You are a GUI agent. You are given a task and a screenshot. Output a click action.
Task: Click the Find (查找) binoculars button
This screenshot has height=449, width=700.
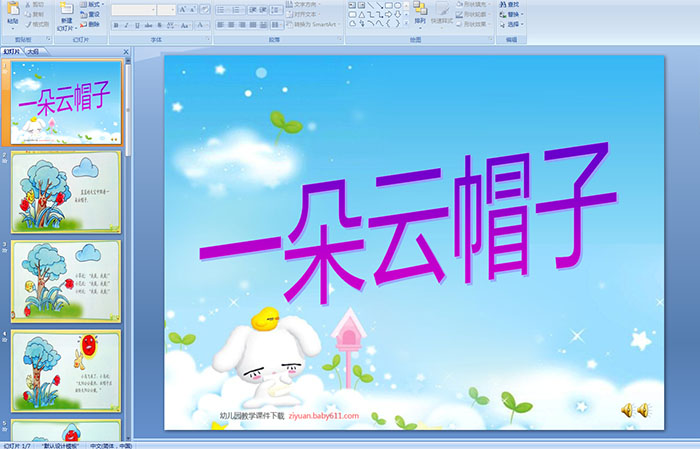click(x=509, y=4)
